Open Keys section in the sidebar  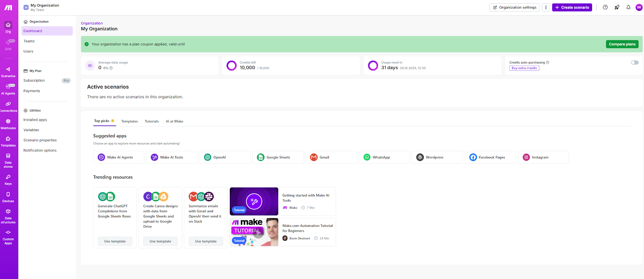click(8, 180)
